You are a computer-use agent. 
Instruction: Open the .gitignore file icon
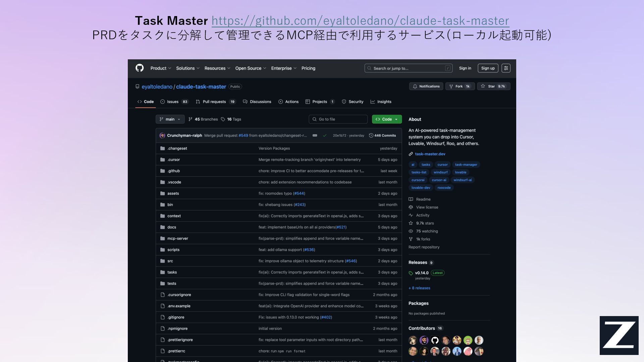[x=163, y=317]
